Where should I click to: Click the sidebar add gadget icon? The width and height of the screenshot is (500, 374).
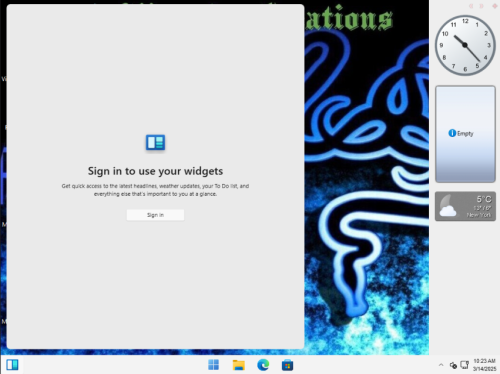(x=495, y=6)
